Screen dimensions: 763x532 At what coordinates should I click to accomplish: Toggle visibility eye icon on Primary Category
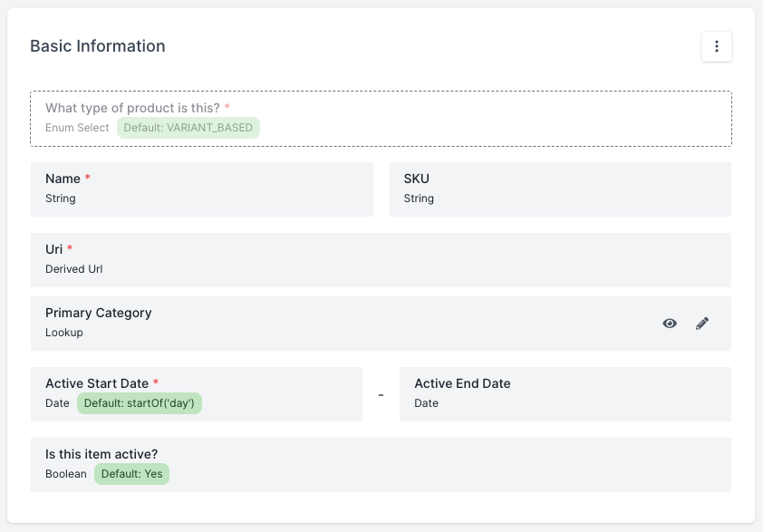point(670,324)
